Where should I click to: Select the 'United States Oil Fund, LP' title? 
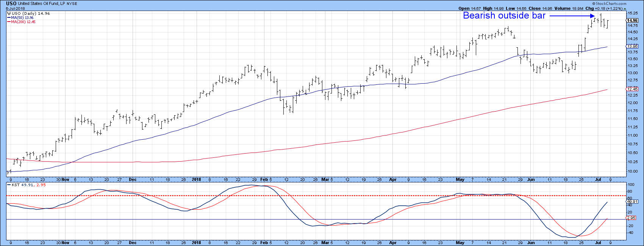pos(42,3)
